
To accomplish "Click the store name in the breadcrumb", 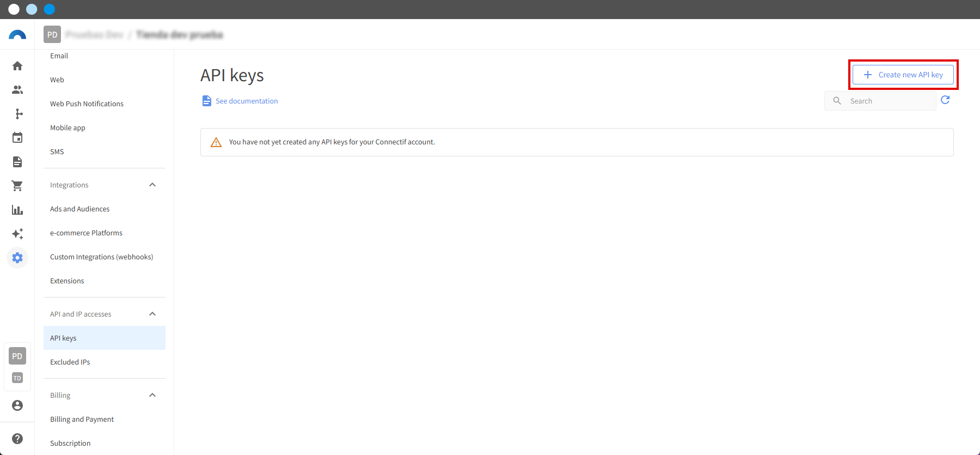I will coord(180,35).
